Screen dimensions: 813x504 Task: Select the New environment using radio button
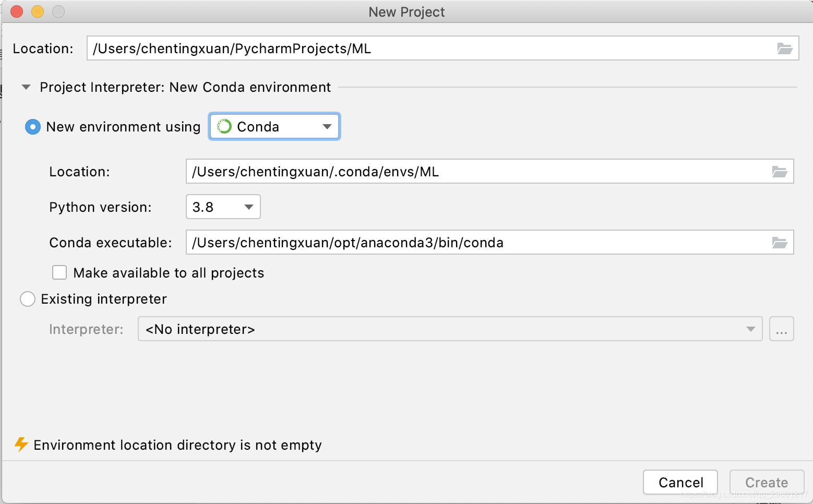click(33, 127)
